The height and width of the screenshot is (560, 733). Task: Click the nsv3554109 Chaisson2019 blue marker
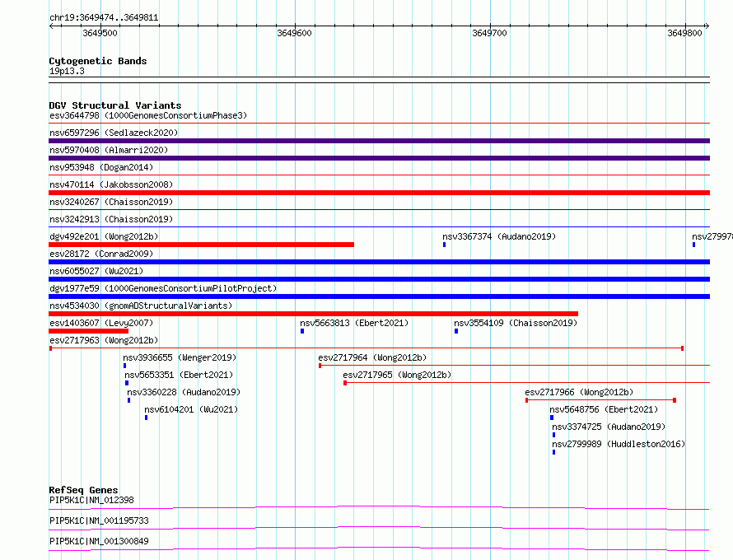coord(456,331)
